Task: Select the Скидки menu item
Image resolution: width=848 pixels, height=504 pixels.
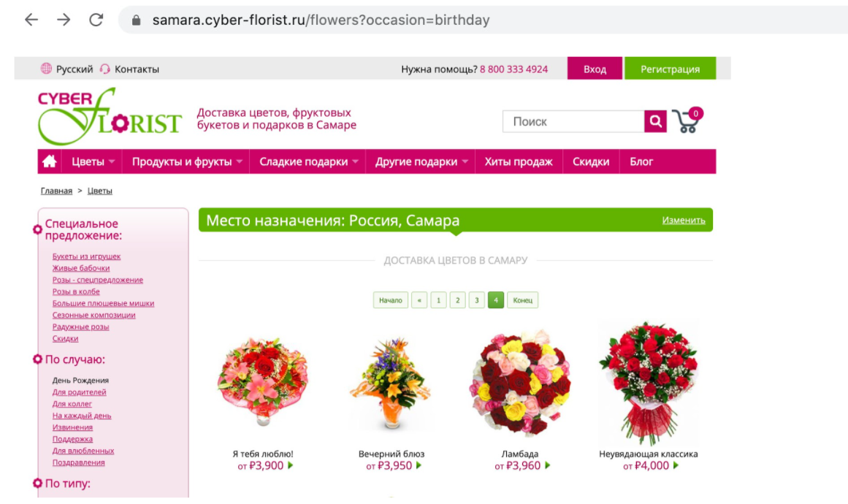Action: pyautogui.click(x=591, y=161)
